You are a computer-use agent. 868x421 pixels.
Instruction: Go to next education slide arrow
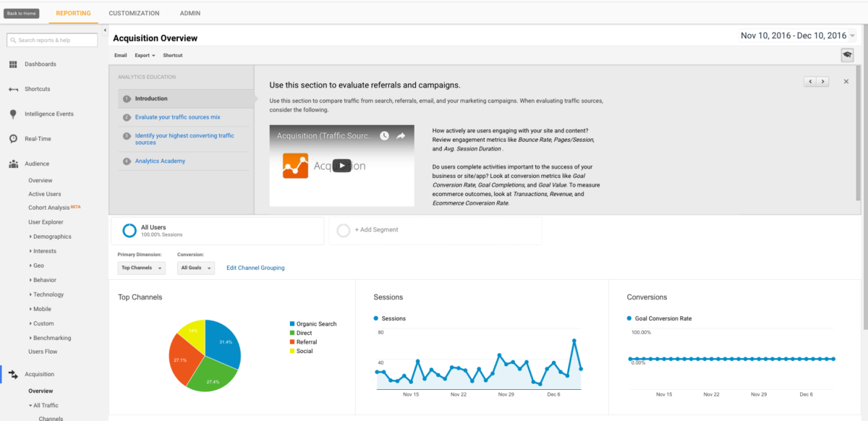point(823,82)
